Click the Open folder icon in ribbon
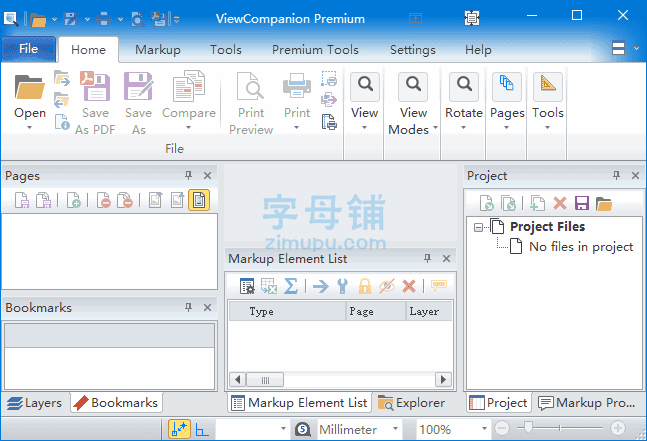647x441 pixels. tap(29, 87)
